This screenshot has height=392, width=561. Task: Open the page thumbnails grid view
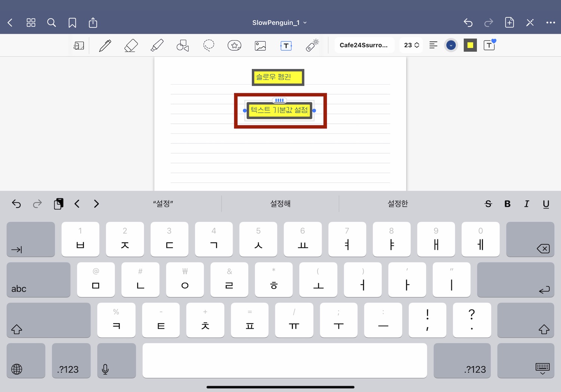click(31, 23)
